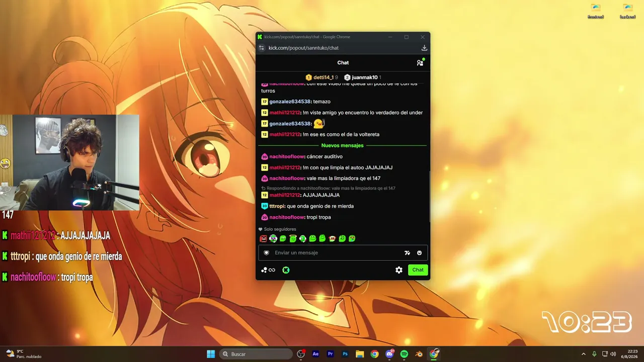The height and width of the screenshot is (362, 644).
Task: Click the chat scrollbar
Action: (429, 196)
